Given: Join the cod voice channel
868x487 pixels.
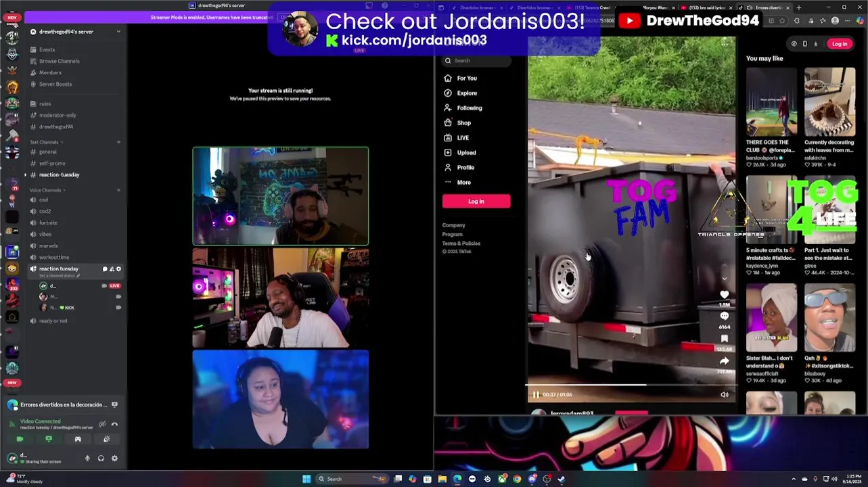Looking at the screenshot, I should tap(43, 200).
